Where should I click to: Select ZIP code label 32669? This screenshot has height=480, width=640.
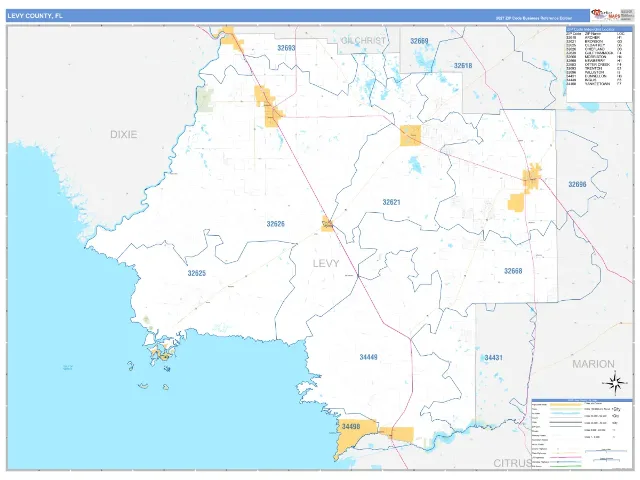[419, 41]
